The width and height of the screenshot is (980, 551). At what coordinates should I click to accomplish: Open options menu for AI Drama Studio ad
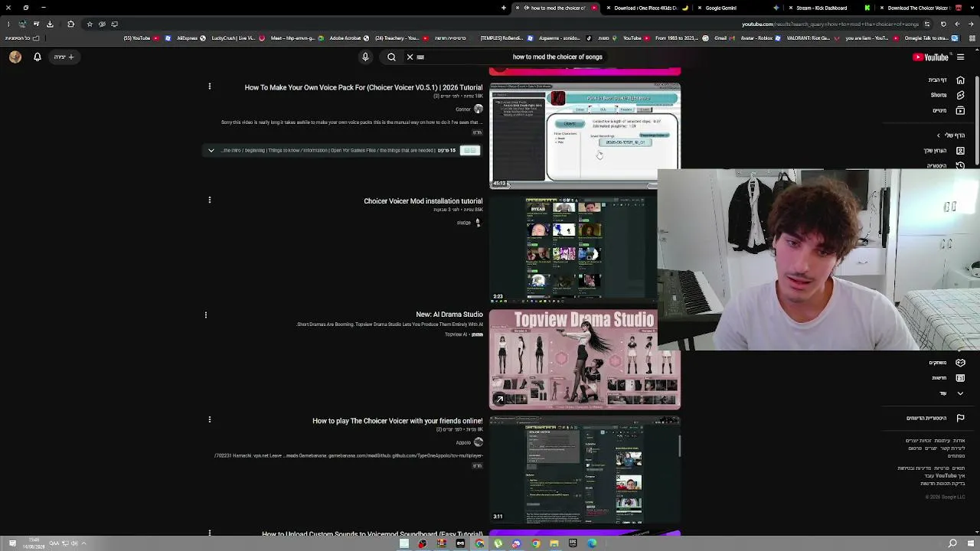click(x=206, y=315)
